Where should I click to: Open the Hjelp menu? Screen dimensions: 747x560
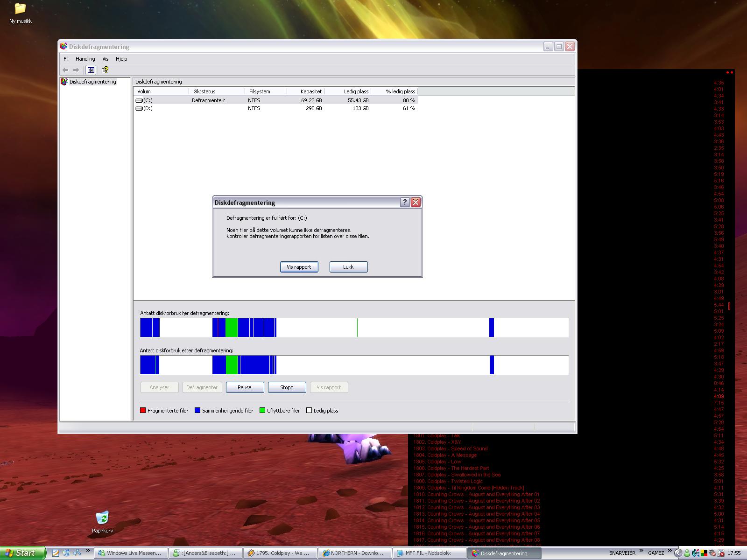click(121, 59)
